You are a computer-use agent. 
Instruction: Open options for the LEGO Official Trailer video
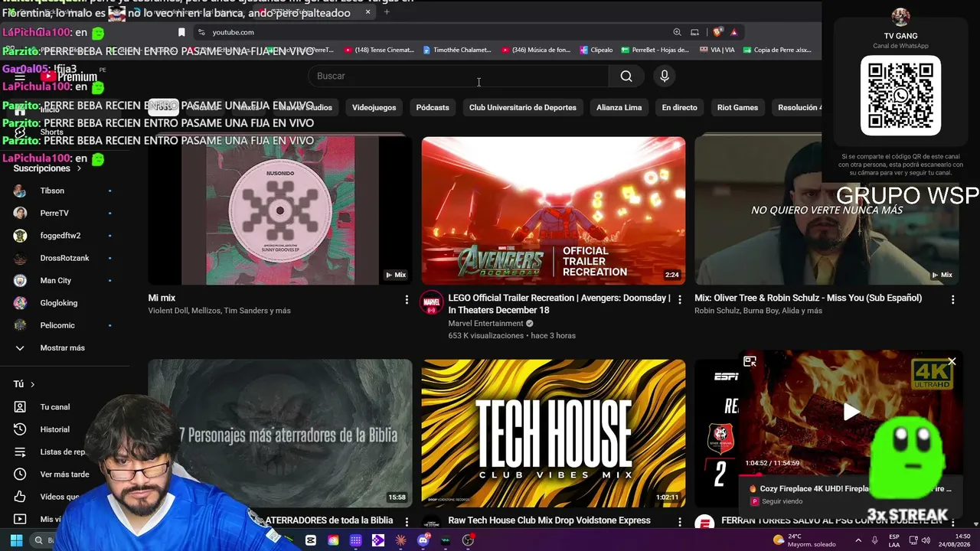point(680,300)
